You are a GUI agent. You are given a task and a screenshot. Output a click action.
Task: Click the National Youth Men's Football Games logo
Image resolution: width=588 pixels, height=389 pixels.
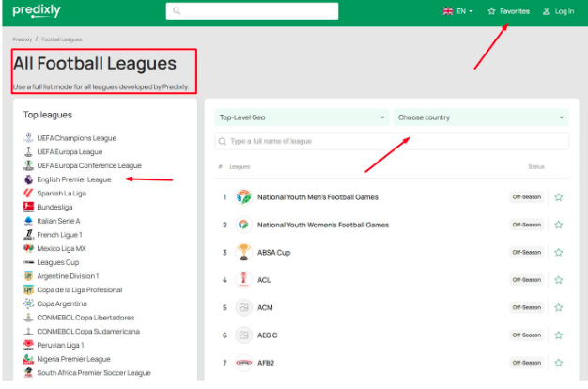coord(243,197)
